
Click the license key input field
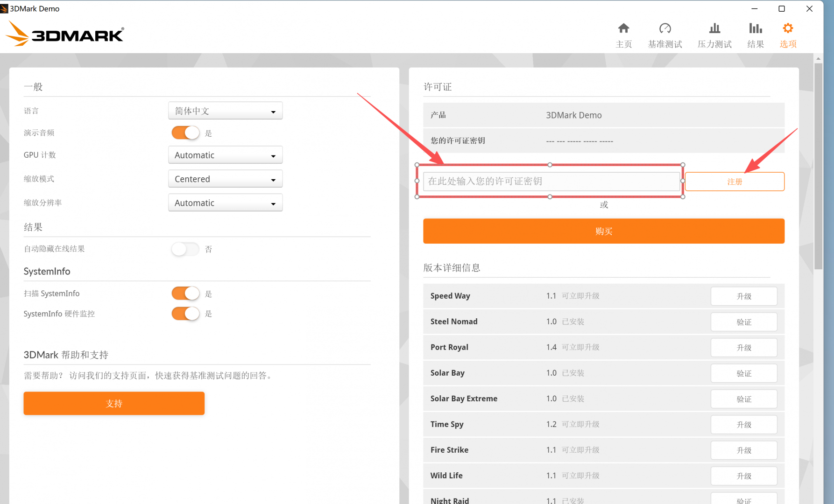coord(551,182)
